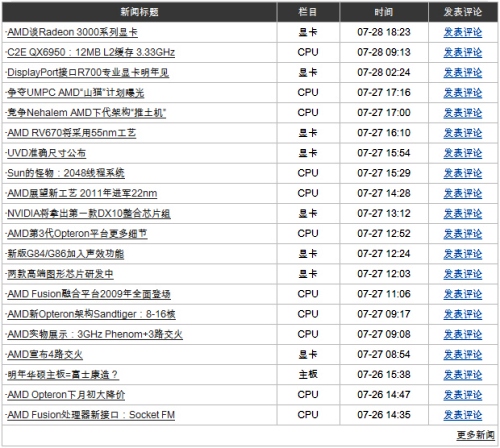This screenshot has height=448, width=500.
Task: Click time cell '07-26 14:35'
Action: pos(384,415)
